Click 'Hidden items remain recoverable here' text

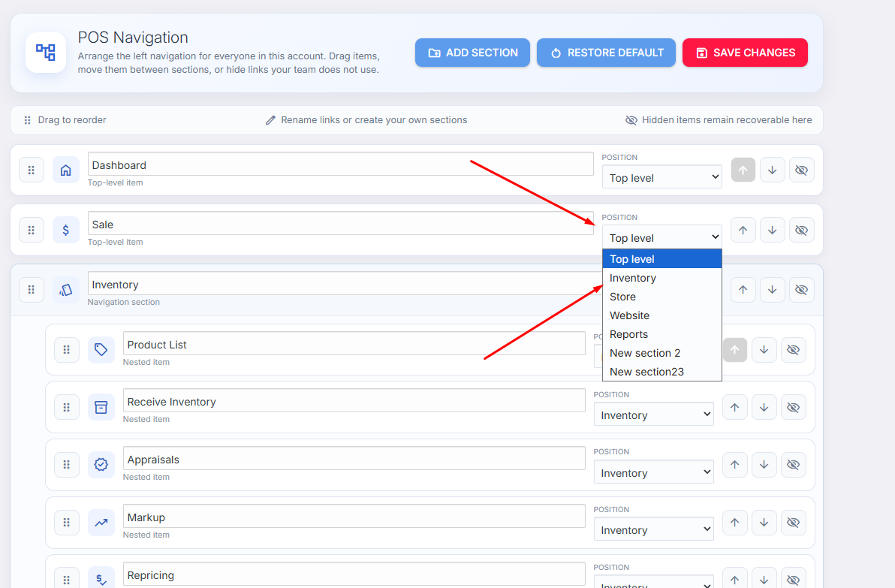(x=727, y=120)
